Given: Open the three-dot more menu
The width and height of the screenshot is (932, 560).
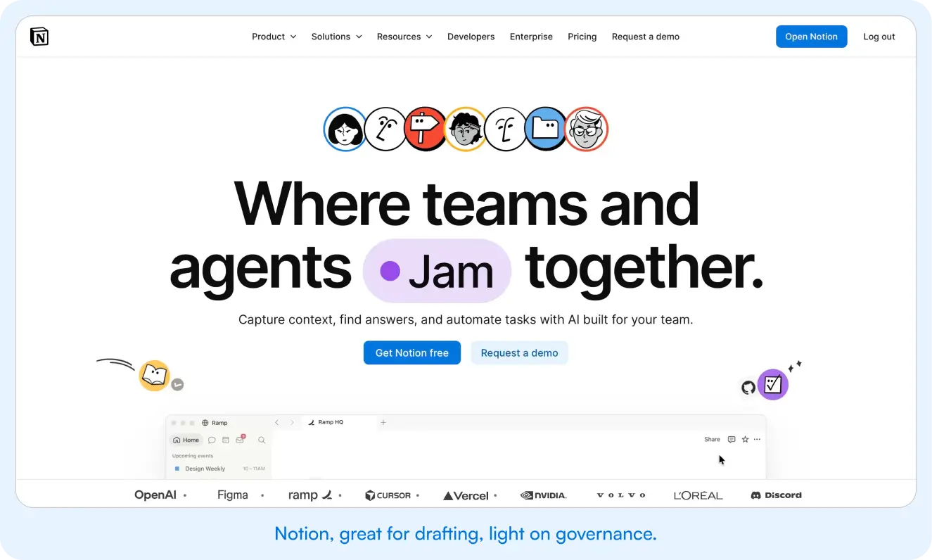Looking at the screenshot, I should point(757,440).
